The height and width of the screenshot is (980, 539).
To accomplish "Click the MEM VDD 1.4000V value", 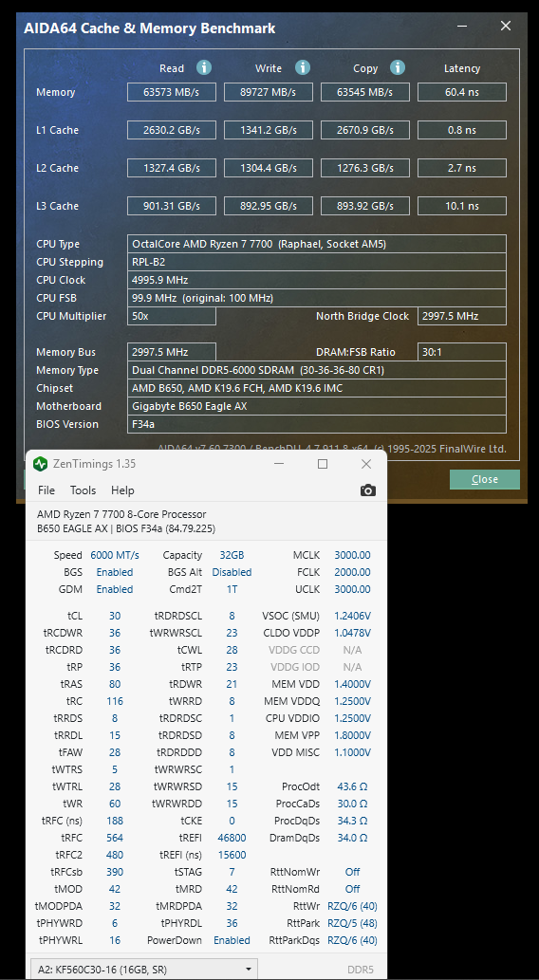I will (x=352, y=684).
